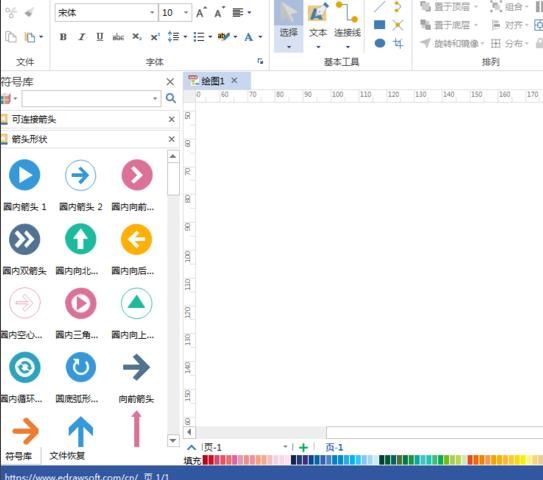Toggle Italic formatting
Image resolution: width=543 pixels, height=480 pixels.
[x=82, y=37]
